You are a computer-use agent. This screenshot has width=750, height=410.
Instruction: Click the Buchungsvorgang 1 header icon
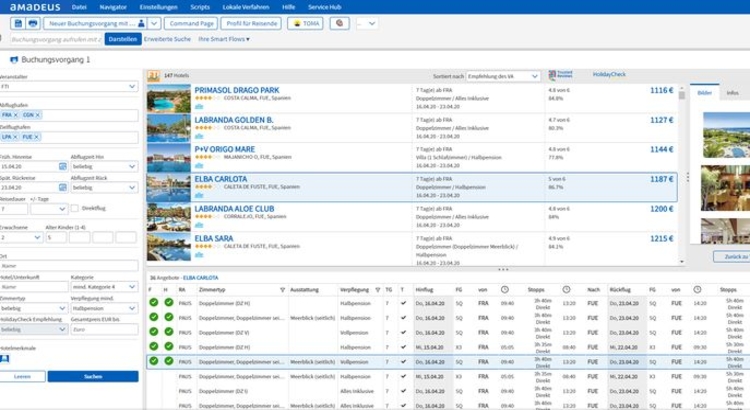[x=14, y=60]
